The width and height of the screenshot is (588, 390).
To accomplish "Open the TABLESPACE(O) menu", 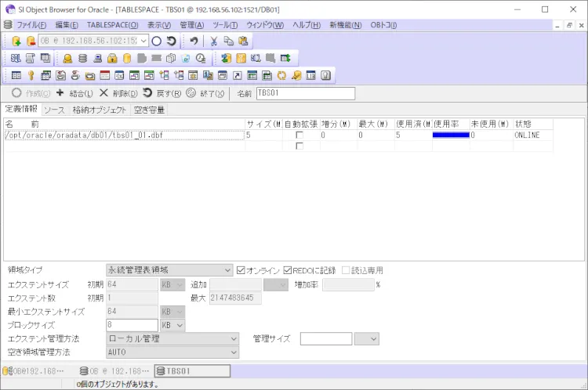I will 112,25.
